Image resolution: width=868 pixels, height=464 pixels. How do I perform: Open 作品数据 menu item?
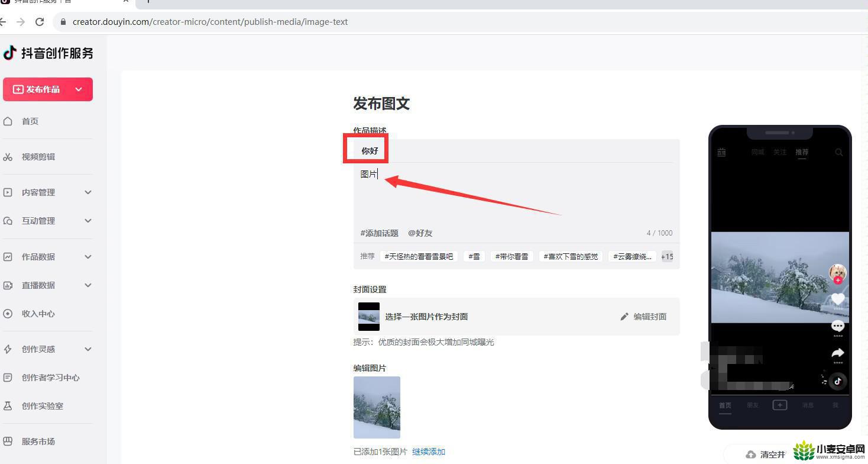coord(38,257)
